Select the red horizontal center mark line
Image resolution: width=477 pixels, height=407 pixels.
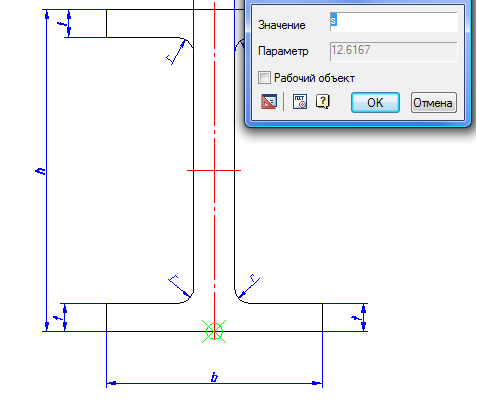[x=214, y=170]
